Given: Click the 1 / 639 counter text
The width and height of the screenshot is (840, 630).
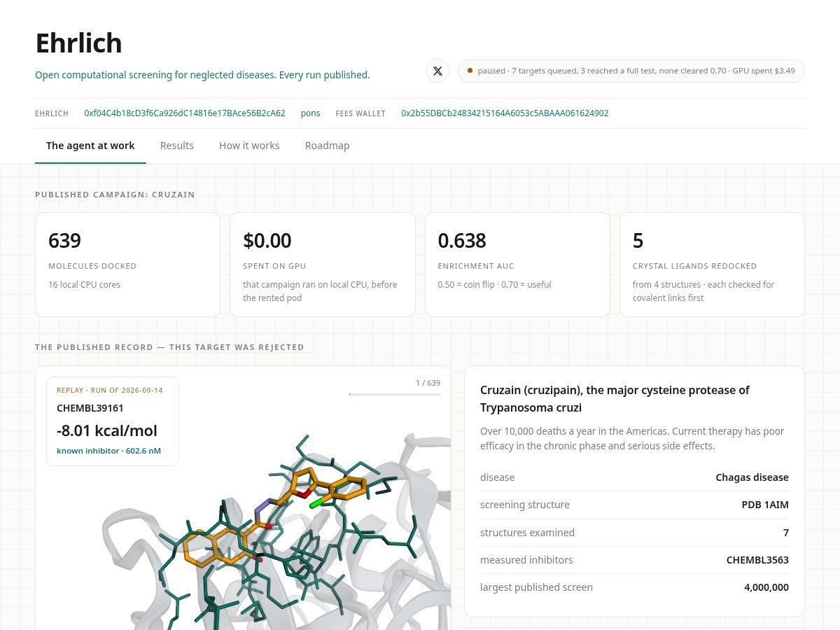Looking at the screenshot, I should 428,383.
